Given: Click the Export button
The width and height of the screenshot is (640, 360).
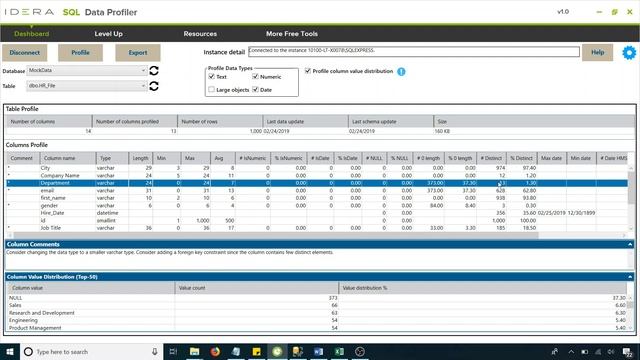Looking at the screenshot, I should [x=138, y=53].
